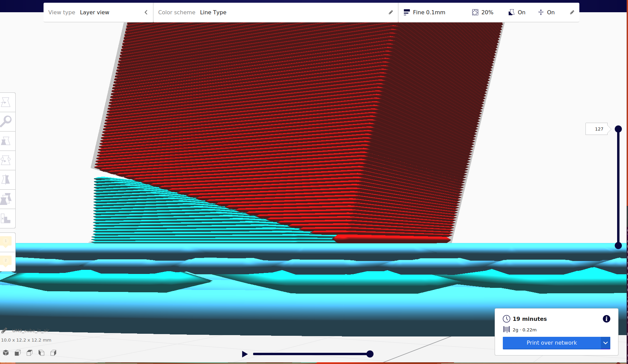628x364 pixels.
Task: Switch to top view cube icon
Action: [30, 353]
